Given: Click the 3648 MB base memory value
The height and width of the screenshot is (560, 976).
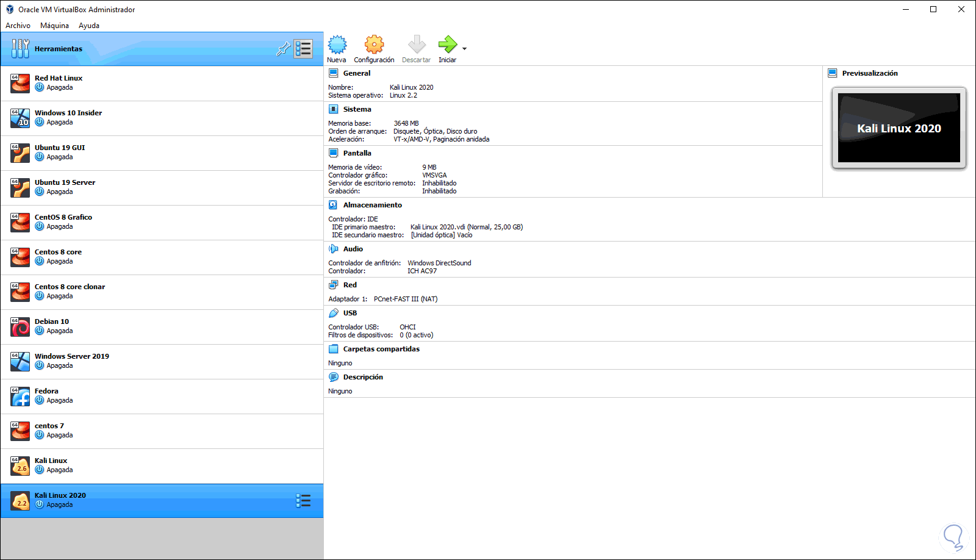Looking at the screenshot, I should pyautogui.click(x=406, y=123).
